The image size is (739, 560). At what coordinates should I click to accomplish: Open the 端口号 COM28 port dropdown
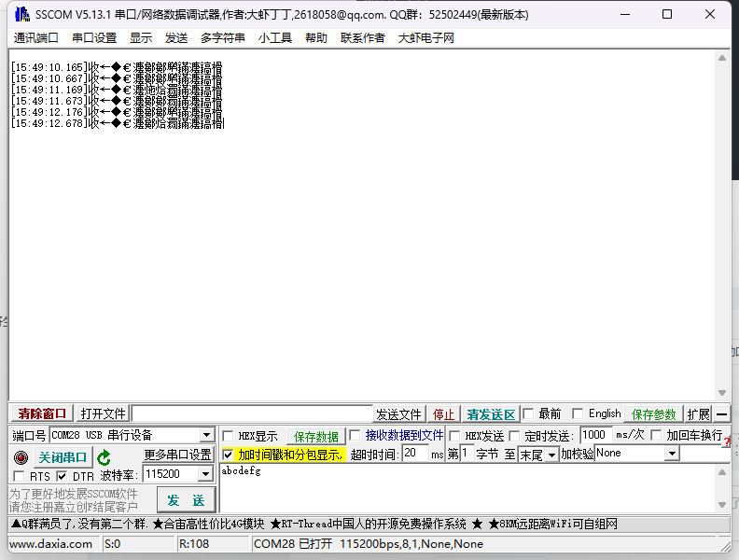pos(206,435)
